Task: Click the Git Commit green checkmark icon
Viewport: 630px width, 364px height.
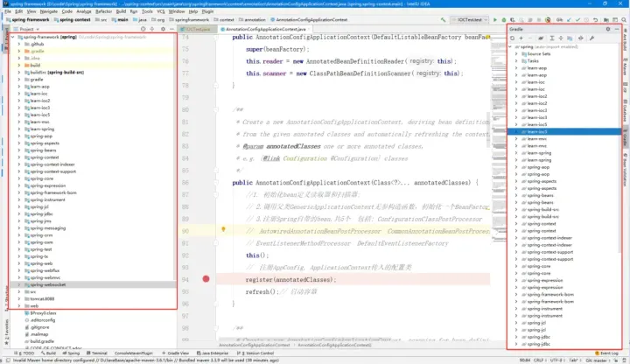Action: 577,19
